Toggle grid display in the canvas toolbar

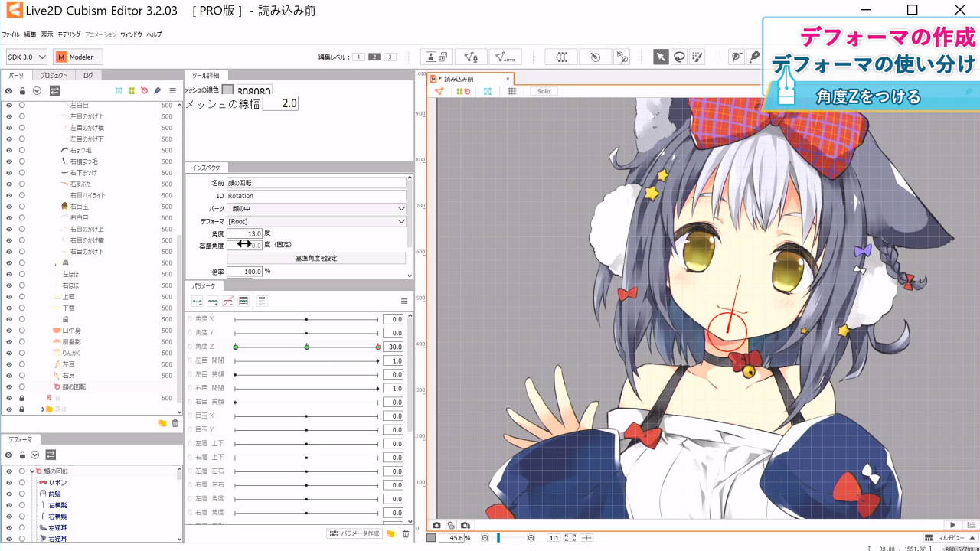pos(512,91)
